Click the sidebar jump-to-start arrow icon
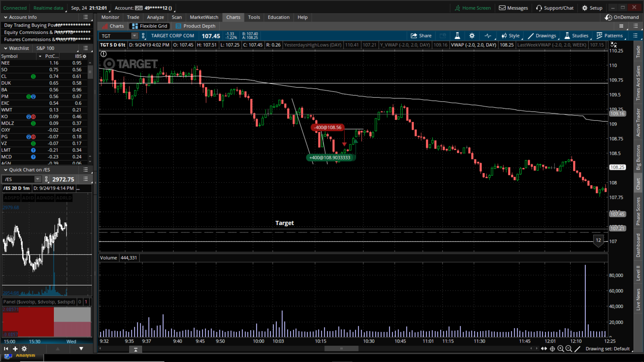Screen dimensions: 644x362 (6, 349)
